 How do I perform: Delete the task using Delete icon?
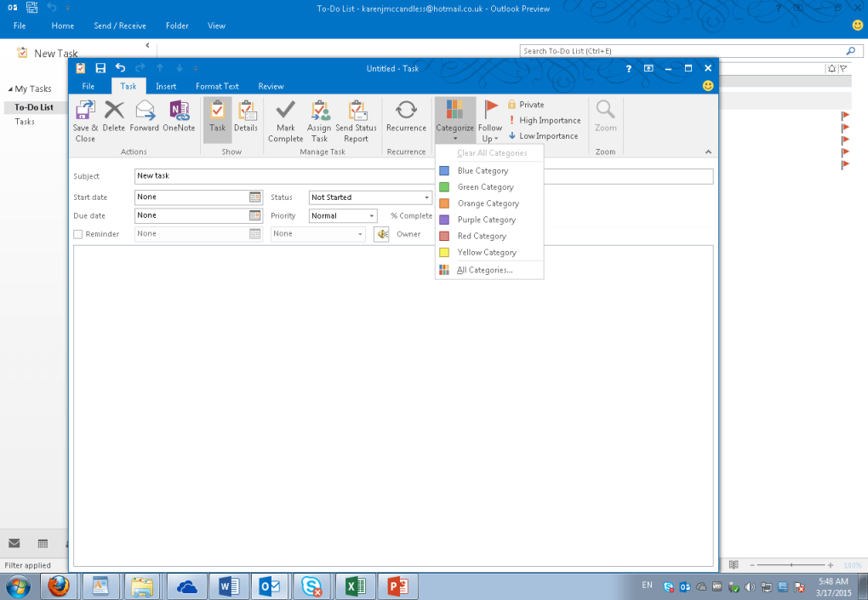pyautogui.click(x=114, y=111)
